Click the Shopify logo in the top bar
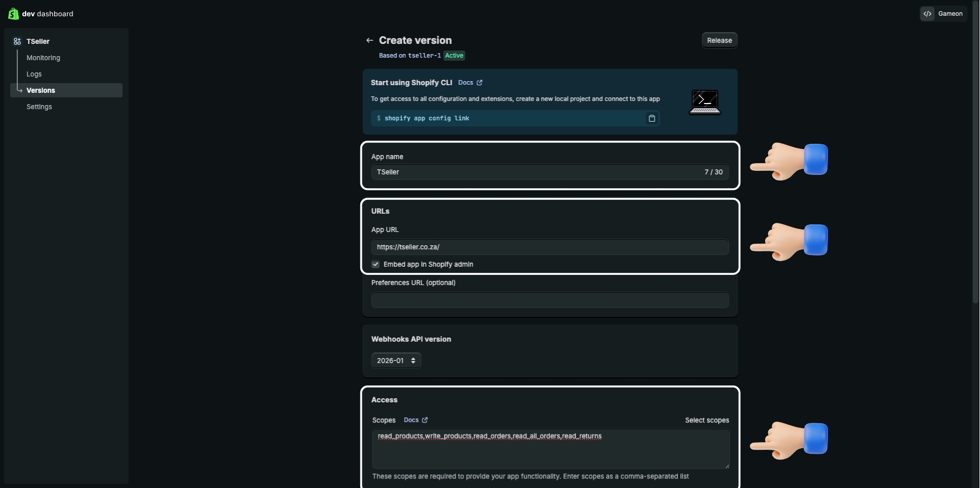 (x=13, y=14)
